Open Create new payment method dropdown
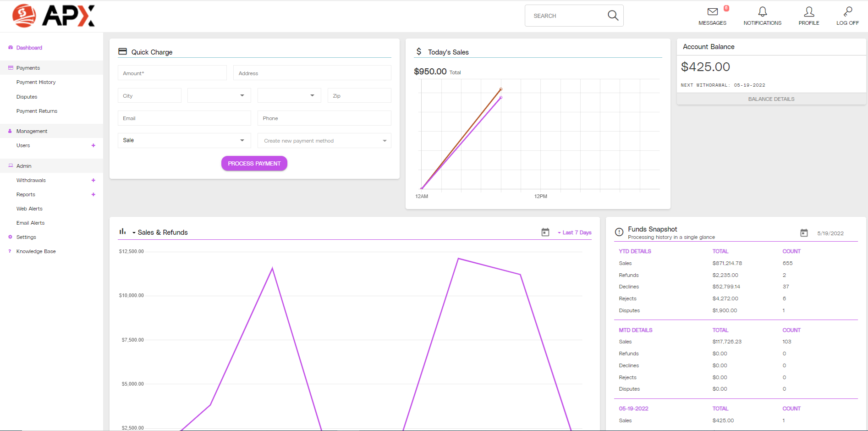Viewport: 868px width, 431px height. (324, 141)
